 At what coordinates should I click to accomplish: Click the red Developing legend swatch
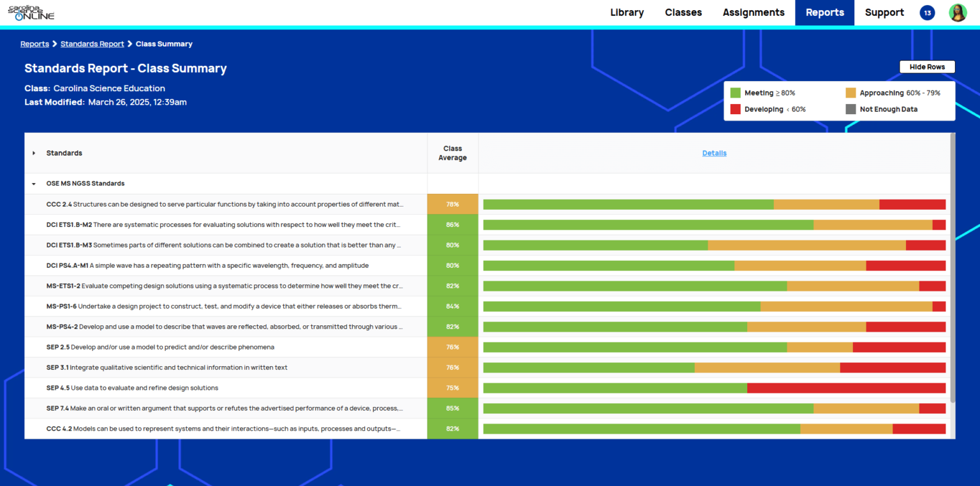(735, 110)
